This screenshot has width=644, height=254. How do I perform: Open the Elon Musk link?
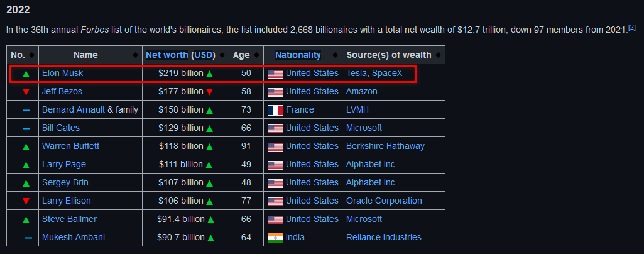(62, 73)
